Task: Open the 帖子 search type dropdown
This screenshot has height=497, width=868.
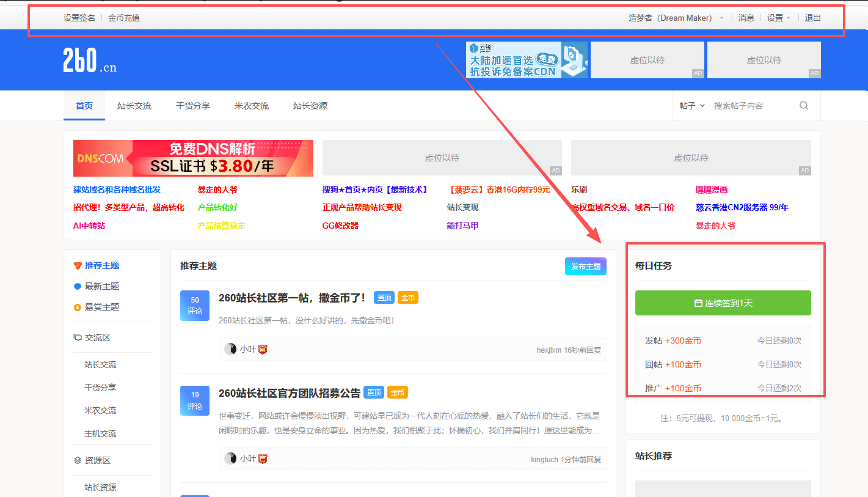Action: tap(692, 106)
